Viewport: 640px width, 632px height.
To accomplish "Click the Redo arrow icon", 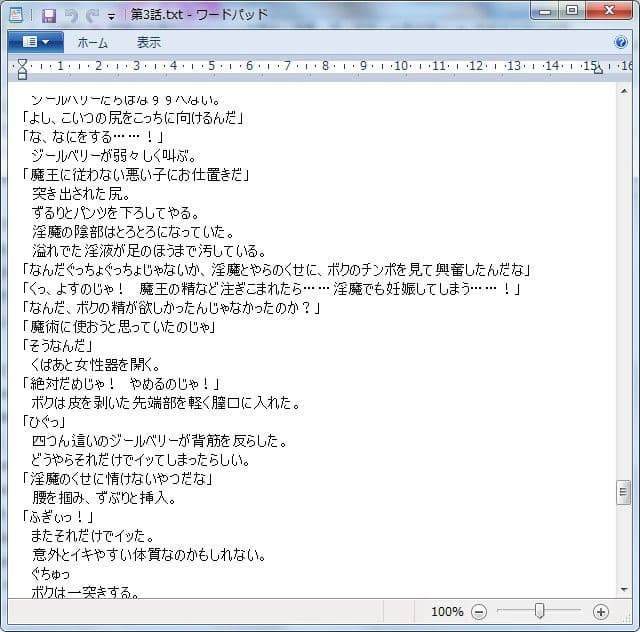I will tap(92, 15).
